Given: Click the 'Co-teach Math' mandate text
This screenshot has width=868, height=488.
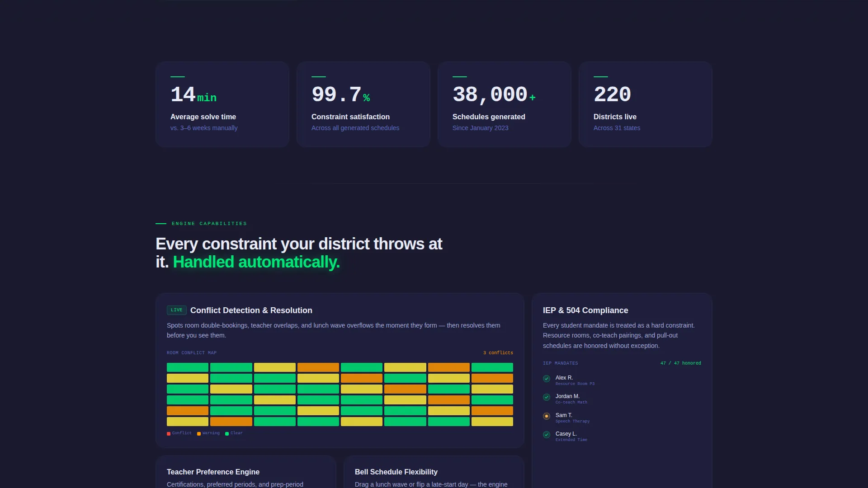Looking at the screenshot, I should pyautogui.click(x=571, y=403).
